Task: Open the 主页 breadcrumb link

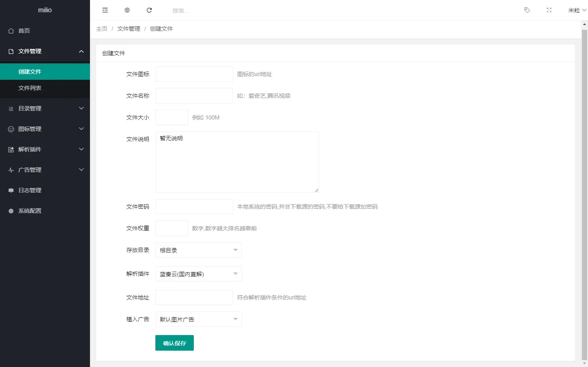Action: pyautogui.click(x=101, y=29)
